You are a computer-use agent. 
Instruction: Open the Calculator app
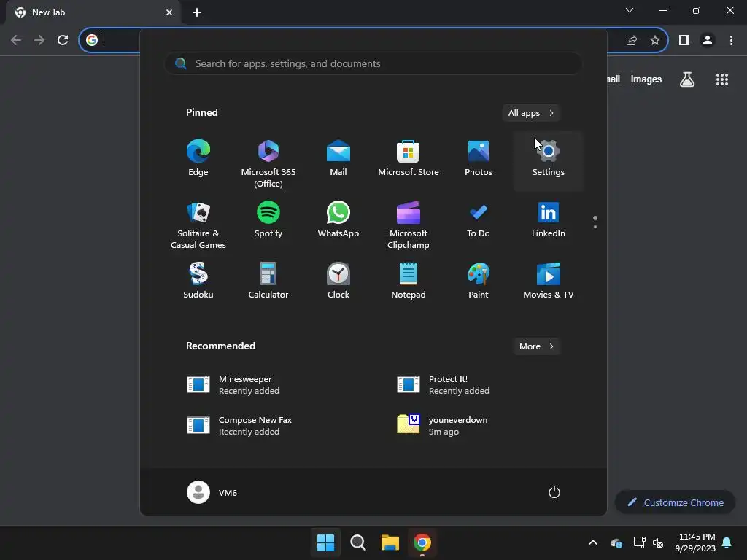click(268, 281)
